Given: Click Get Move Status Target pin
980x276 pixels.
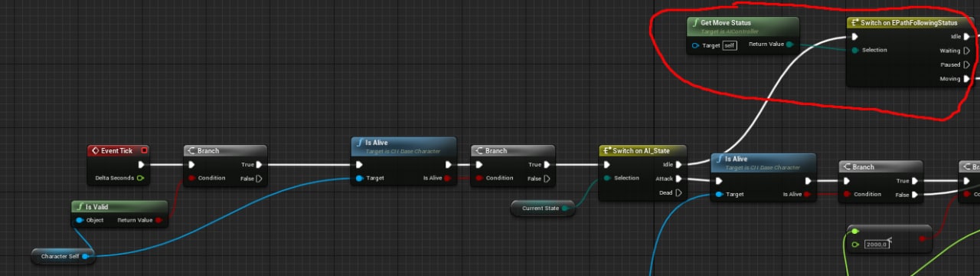Looking at the screenshot, I should click(x=695, y=45).
